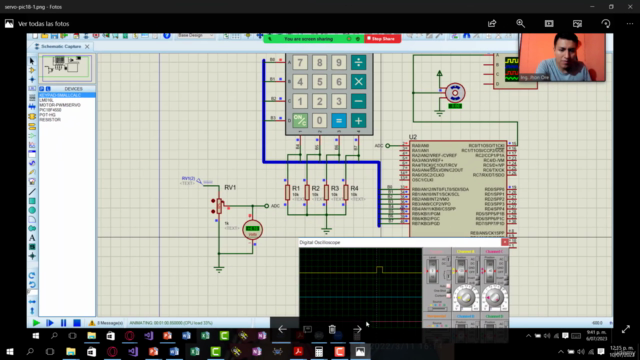The image size is (640, 360).
Task: Click keypad key 7
Action: 300,62
